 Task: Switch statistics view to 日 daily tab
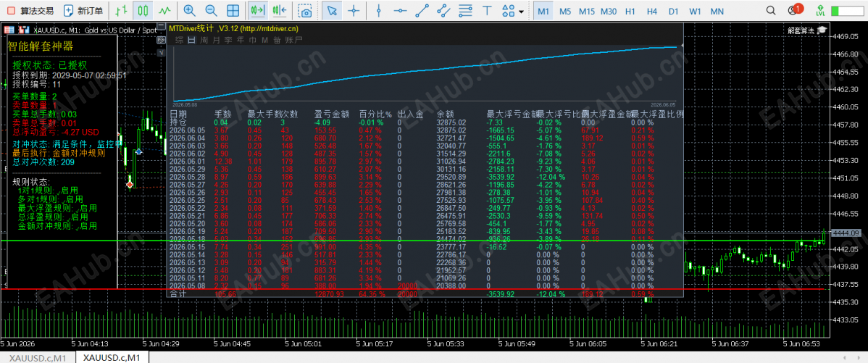pos(191,40)
